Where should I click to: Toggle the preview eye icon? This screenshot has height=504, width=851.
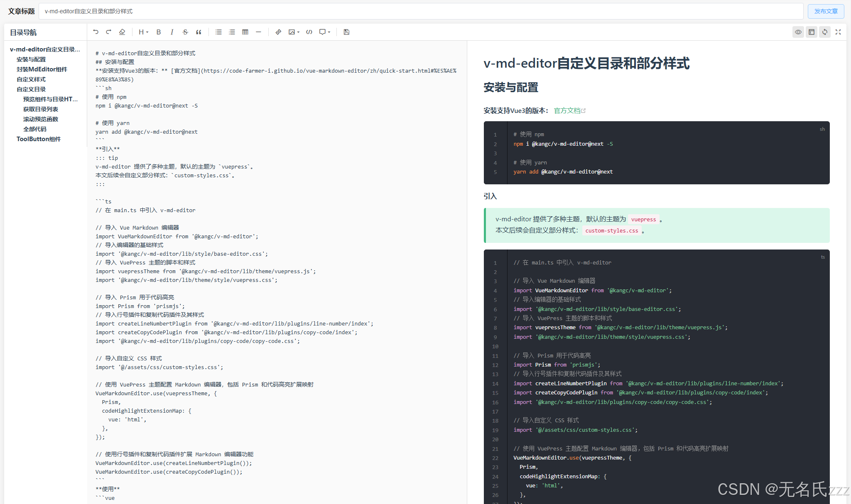798,32
